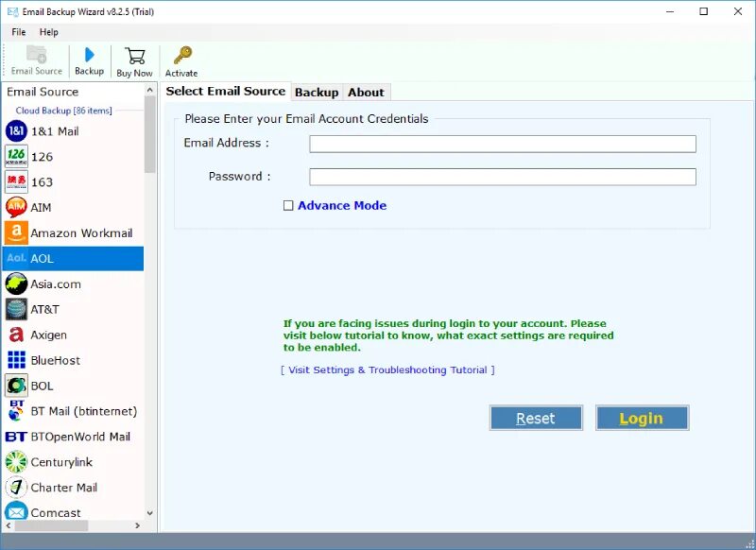Select the '1&1 Mail' list text

click(55, 131)
